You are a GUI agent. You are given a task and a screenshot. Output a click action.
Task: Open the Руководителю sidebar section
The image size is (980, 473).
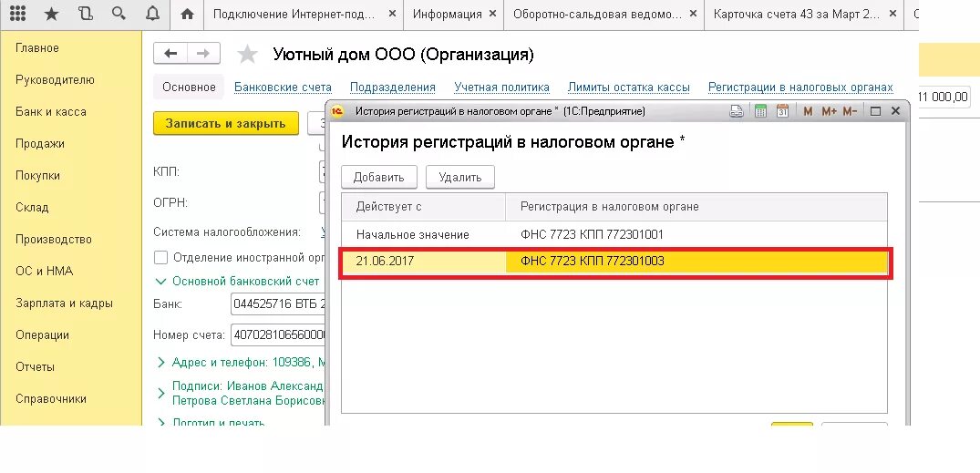tap(55, 80)
